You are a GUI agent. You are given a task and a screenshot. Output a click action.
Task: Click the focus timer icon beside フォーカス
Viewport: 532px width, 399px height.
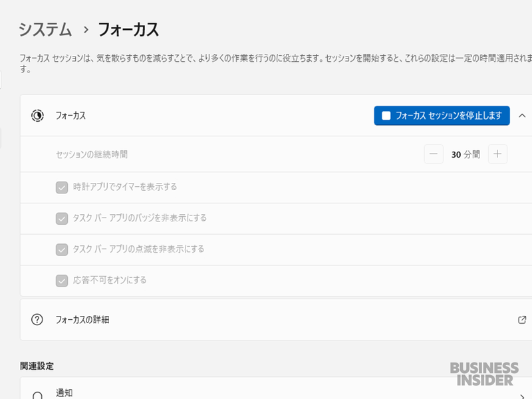[x=37, y=116]
